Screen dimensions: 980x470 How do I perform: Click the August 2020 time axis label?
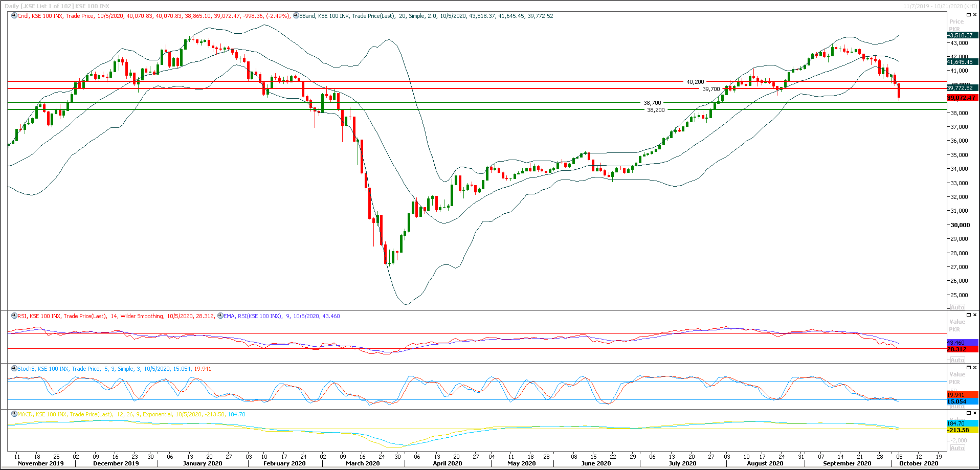point(765,463)
